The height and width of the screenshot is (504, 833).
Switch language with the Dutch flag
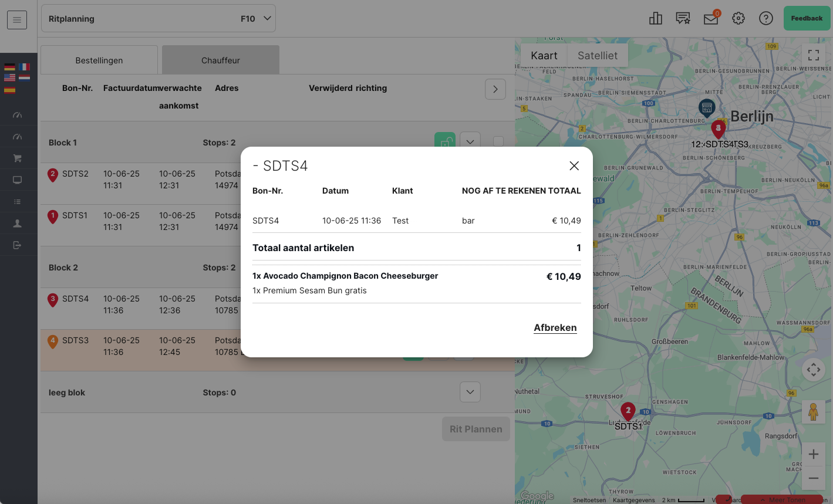[24, 77]
